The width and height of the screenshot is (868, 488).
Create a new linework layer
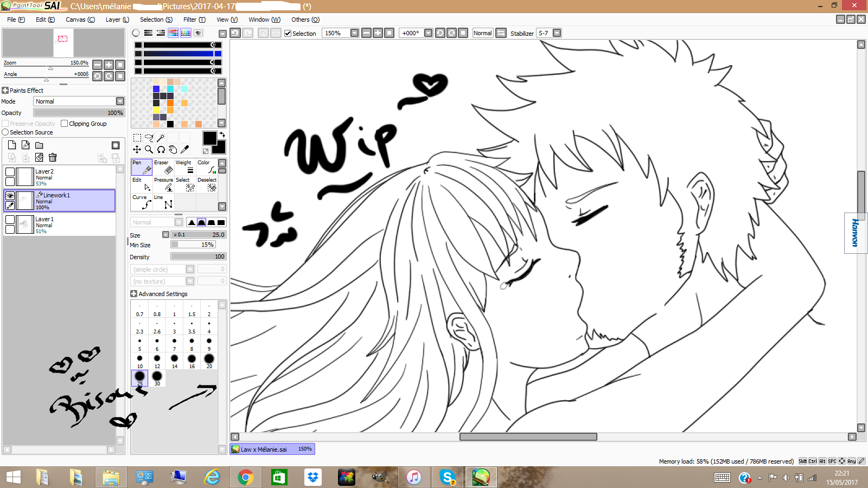click(25, 145)
